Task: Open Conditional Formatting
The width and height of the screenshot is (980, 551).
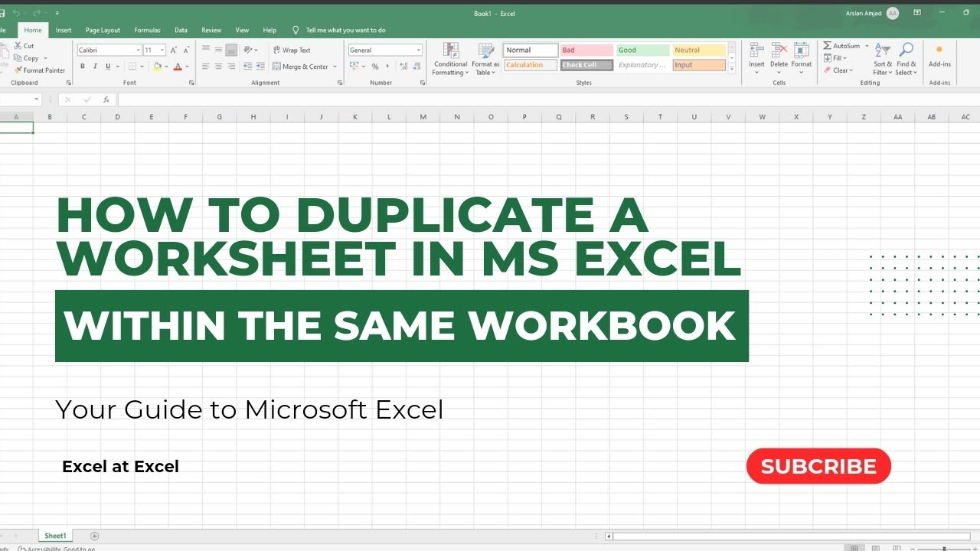Action: tap(450, 59)
